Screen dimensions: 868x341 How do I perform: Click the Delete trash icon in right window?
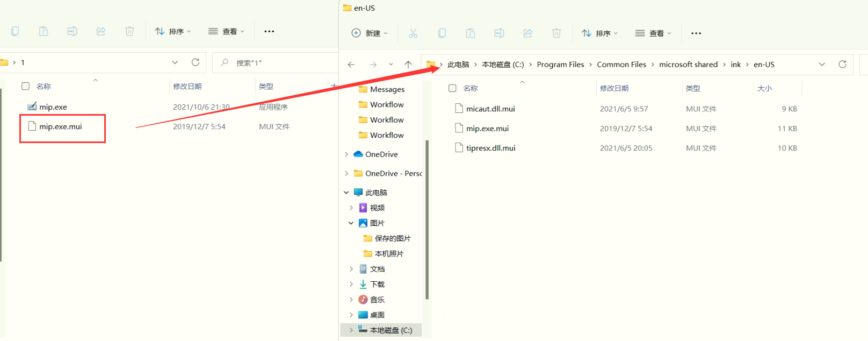pos(556,33)
